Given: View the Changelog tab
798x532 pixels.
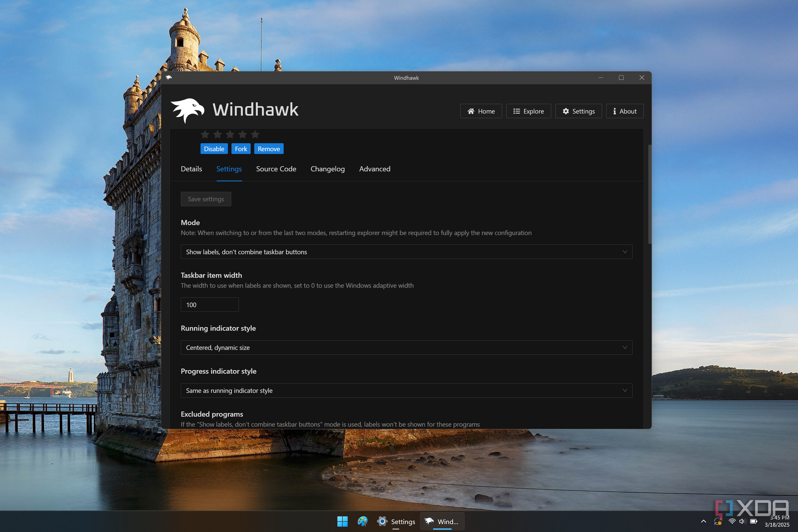Looking at the screenshot, I should [327, 169].
